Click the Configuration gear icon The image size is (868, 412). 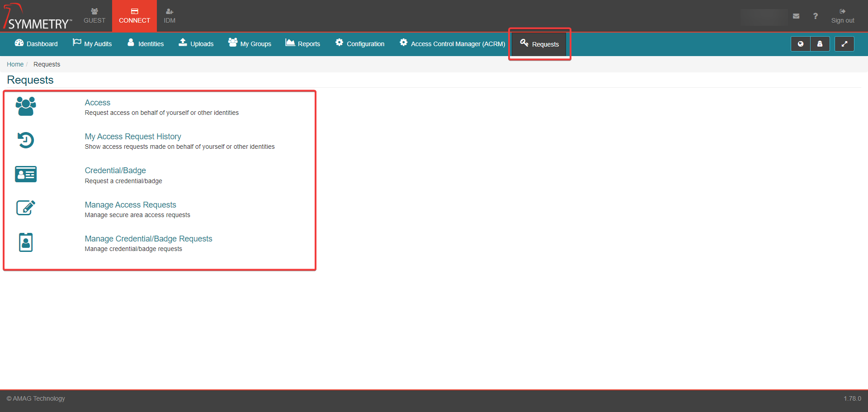coord(339,43)
